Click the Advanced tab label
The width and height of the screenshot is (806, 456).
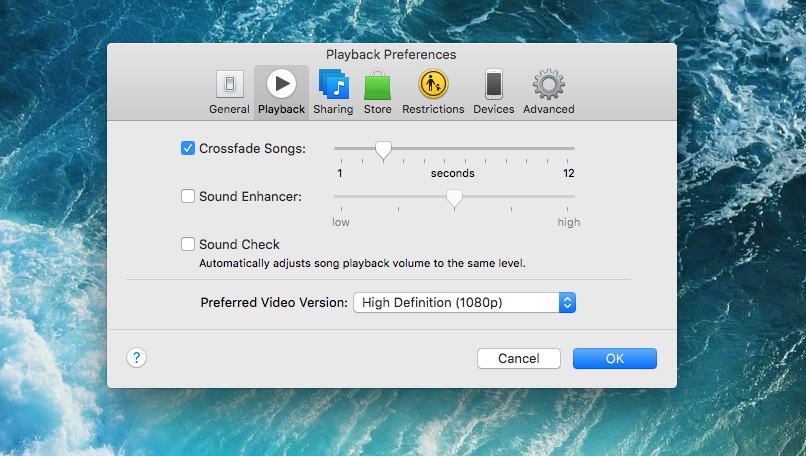(x=548, y=109)
